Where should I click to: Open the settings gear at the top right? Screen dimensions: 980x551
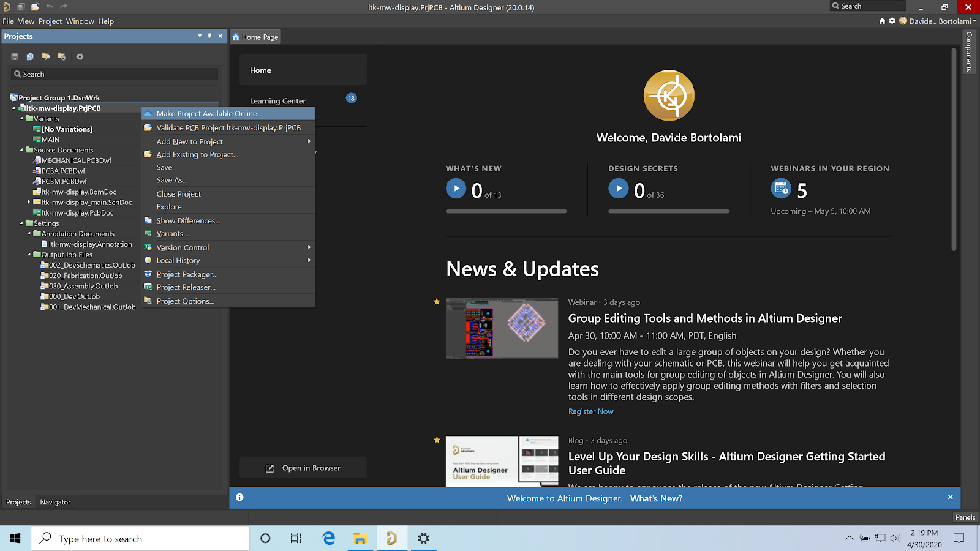892,21
